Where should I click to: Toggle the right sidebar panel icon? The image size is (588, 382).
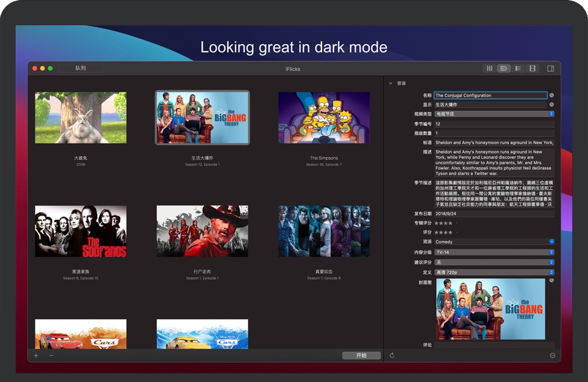coord(551,69)
